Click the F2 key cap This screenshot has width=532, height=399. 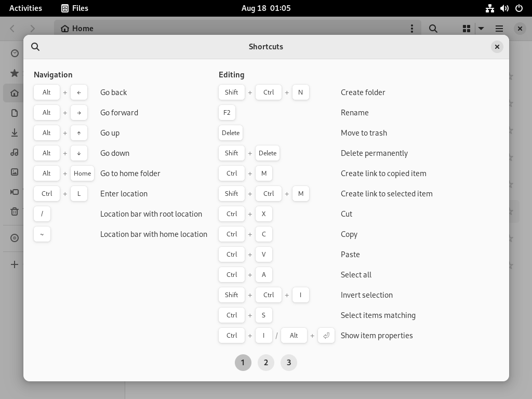227,113
